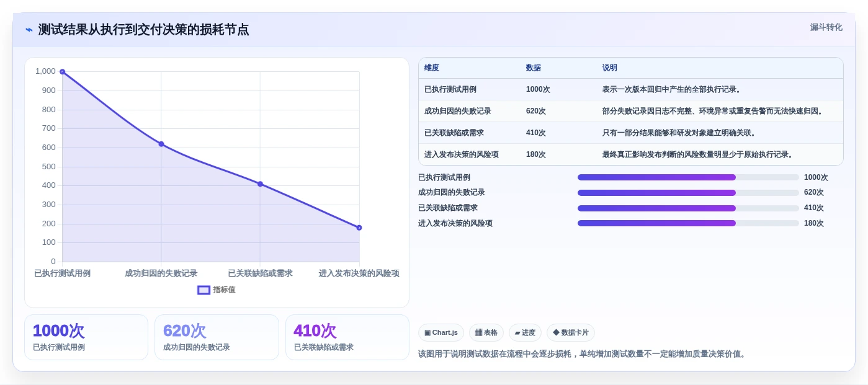This screenshot has width=868, height=385.
Task: Select the 表格 tag chip
Action: click(486, 333)
